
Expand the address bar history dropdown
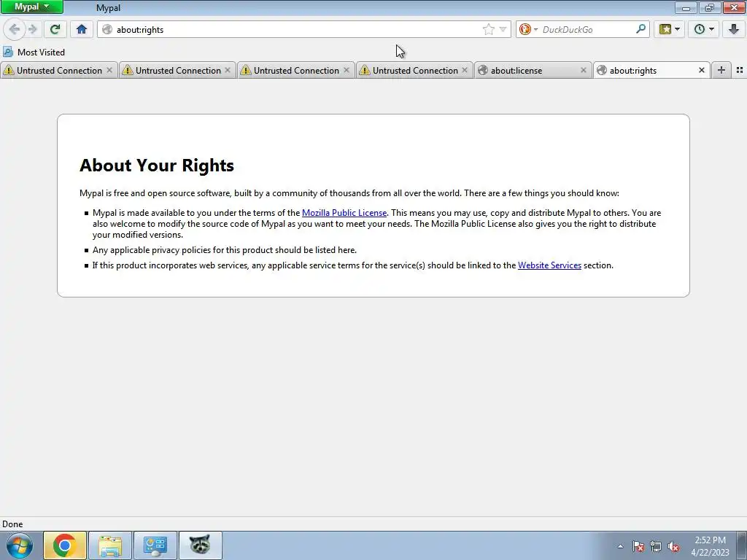coord(503,29)
